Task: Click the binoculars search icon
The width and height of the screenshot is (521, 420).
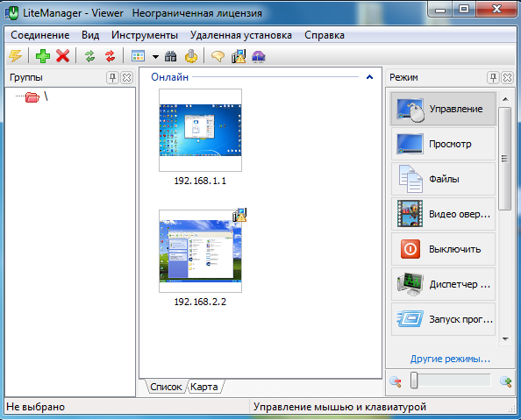Action: [x=171, y=56]
